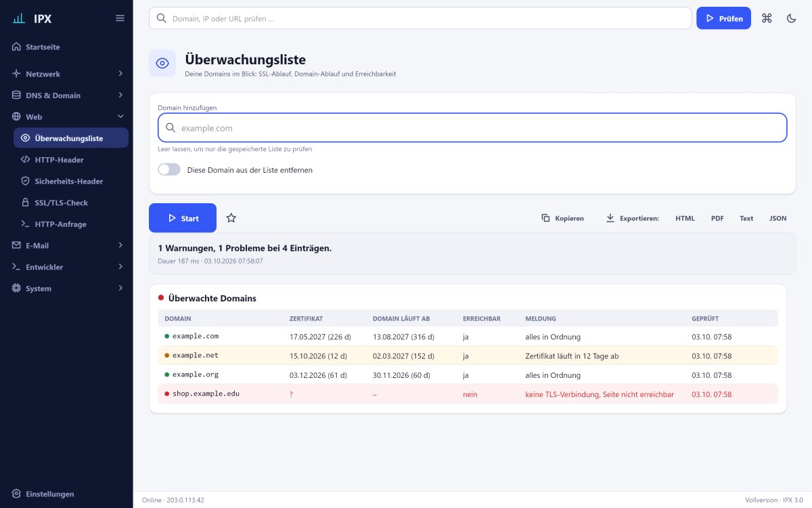Click the DNS & Domain database icon
The height and width of the screenshot is (508, 812).
coord(17,96)
